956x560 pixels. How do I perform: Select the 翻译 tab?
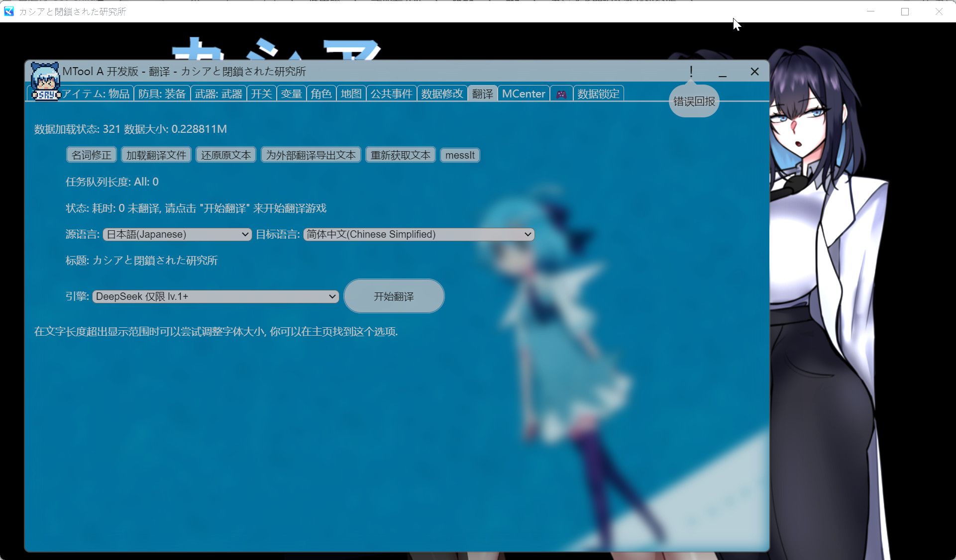(x=482, y=94)
